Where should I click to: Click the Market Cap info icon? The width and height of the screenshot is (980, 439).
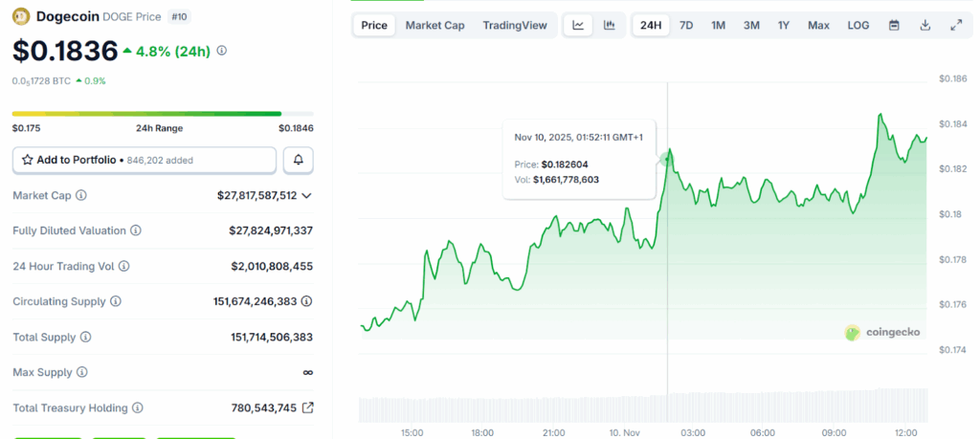tap(81, 195)
